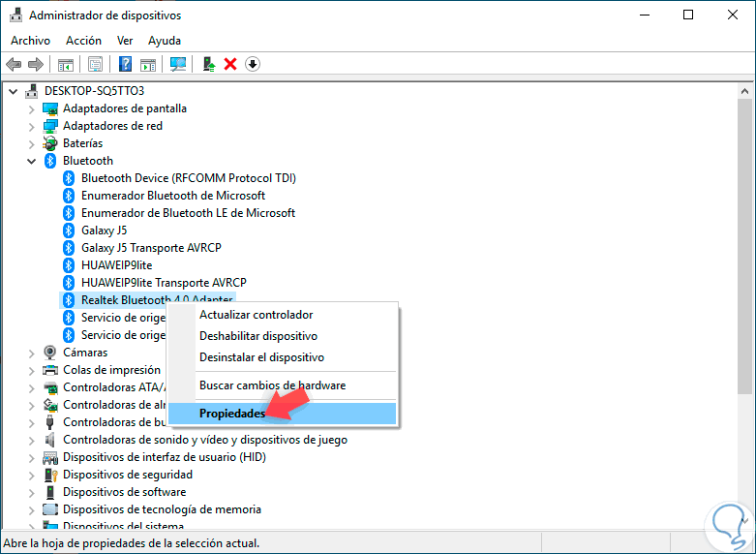Minimize the Administrador de dispositivos window
The height and width of the screenshot is (554, 756).
[x=645, y=15]
